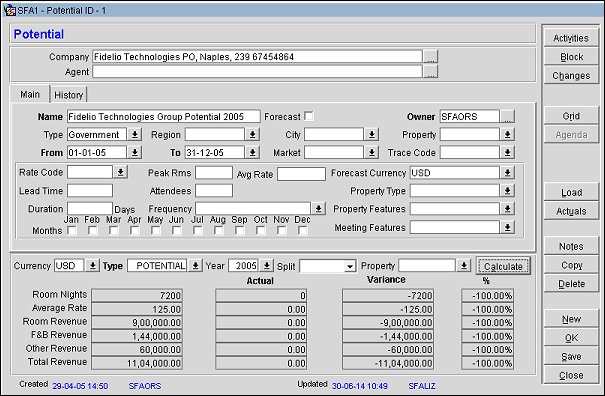The height and width of the screenshot is (396, 605).
Task: Click into the Peak Rms field
Action: click(x=214, y=173)
